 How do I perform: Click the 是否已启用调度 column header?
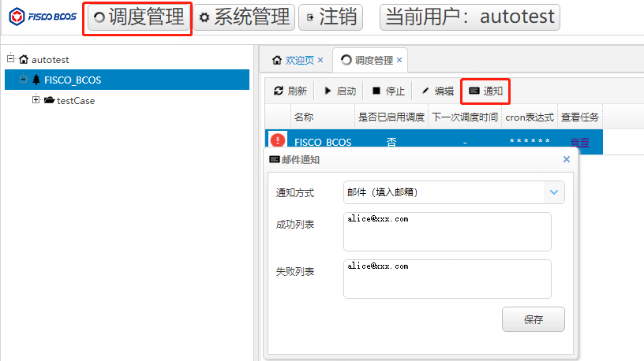pos(391,117)
